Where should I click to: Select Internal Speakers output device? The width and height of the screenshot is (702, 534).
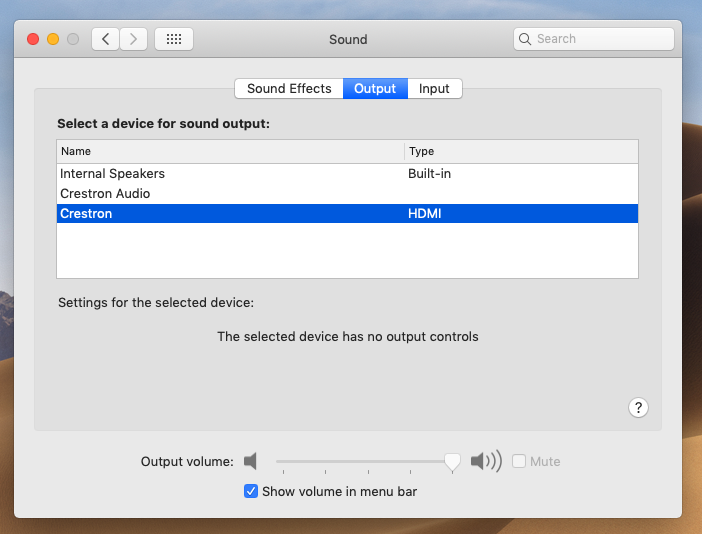pyautogui.click(x=112, y=173)
